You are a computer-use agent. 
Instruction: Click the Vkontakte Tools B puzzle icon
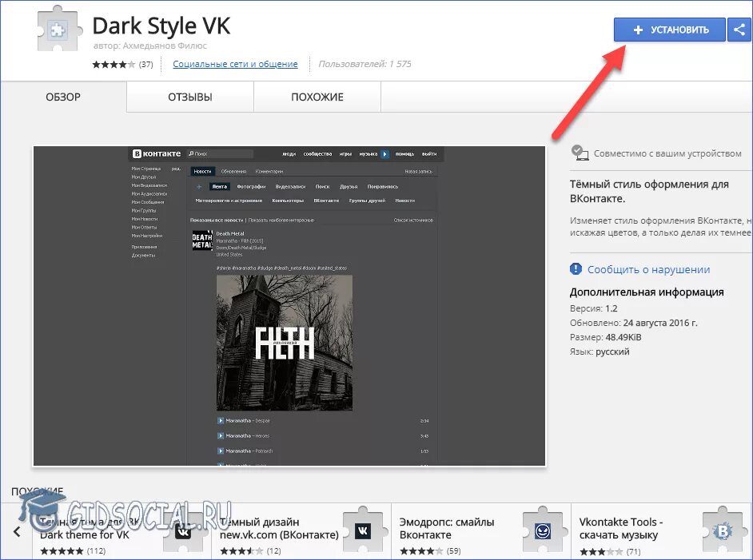click(x=723, y=530)
